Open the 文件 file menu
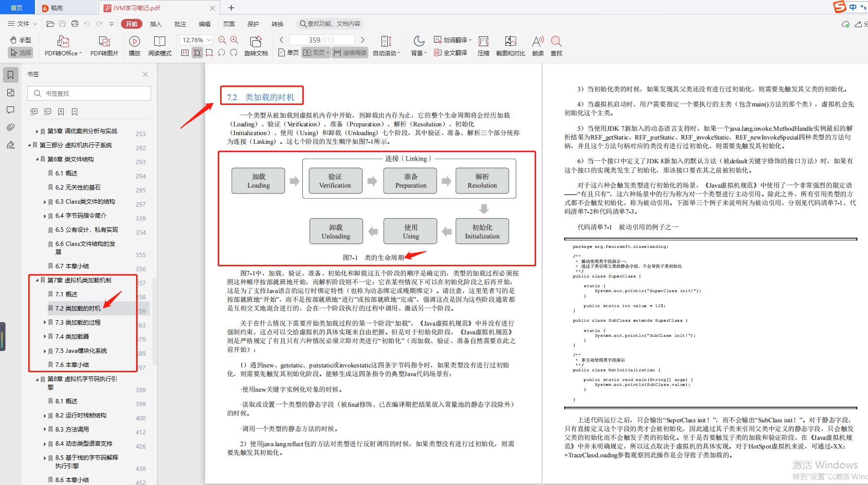The image size is (868, 485). point(22,23)
